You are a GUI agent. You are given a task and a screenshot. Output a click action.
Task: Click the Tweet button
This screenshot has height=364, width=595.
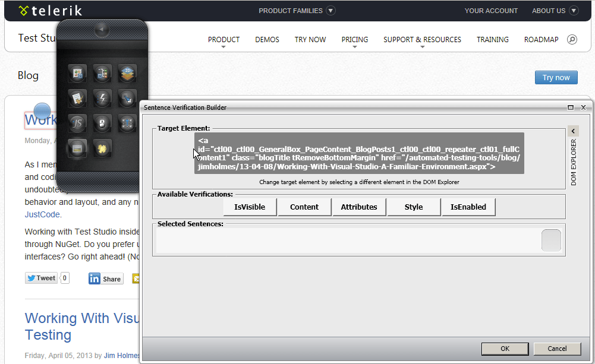pyautogui.click(x=42, y=278)
